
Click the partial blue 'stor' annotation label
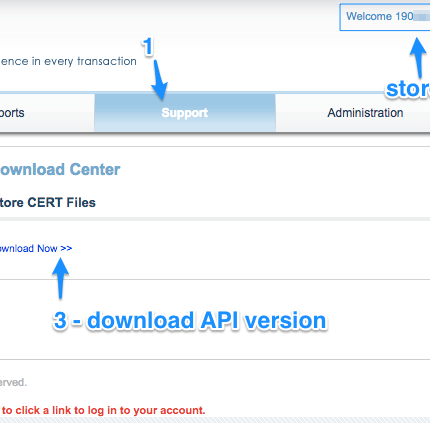tap(408, 89)
